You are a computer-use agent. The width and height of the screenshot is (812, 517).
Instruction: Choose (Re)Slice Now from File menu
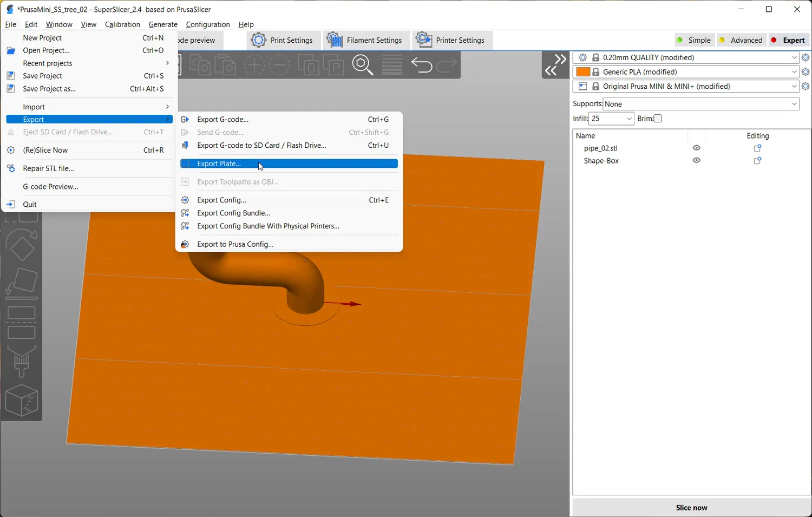[x=89, y=150]
